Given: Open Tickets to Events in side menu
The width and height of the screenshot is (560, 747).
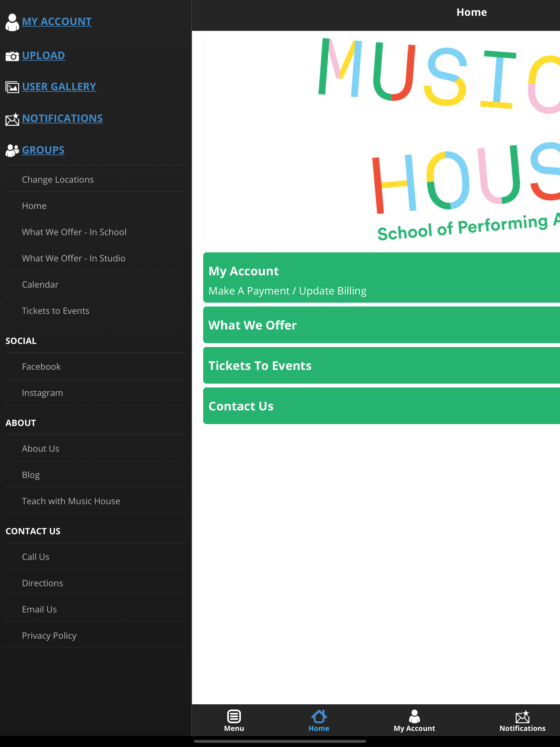Looking at the screenshot, I should point(96,311).
